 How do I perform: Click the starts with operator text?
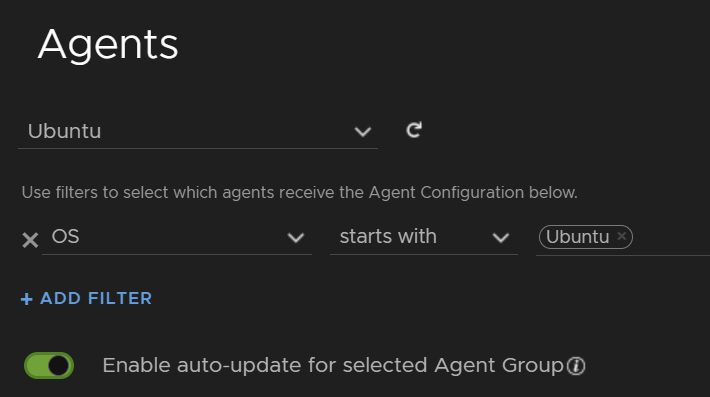[x=388, y=236]
